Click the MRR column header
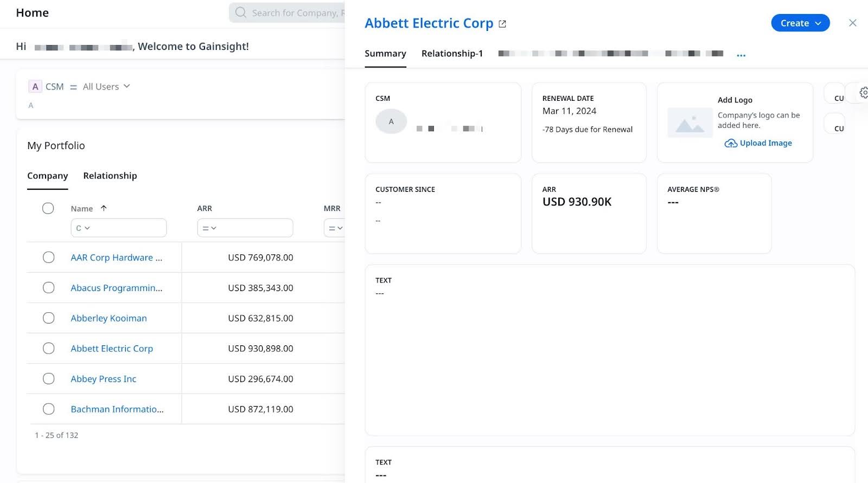Viewport: 868px width, 483px height. (x=332, y=208)
